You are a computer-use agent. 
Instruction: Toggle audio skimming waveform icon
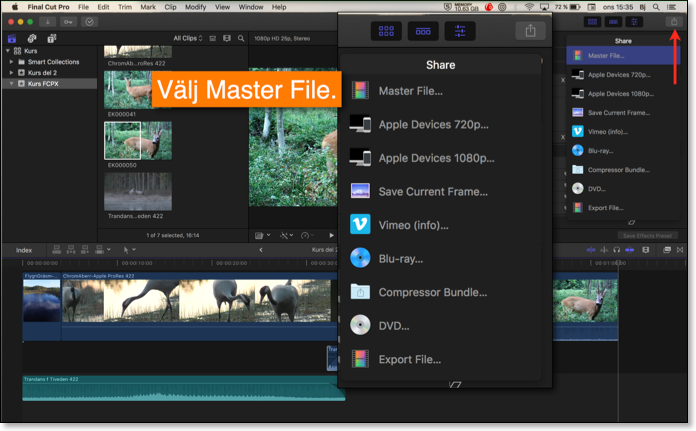pos(604,250)
